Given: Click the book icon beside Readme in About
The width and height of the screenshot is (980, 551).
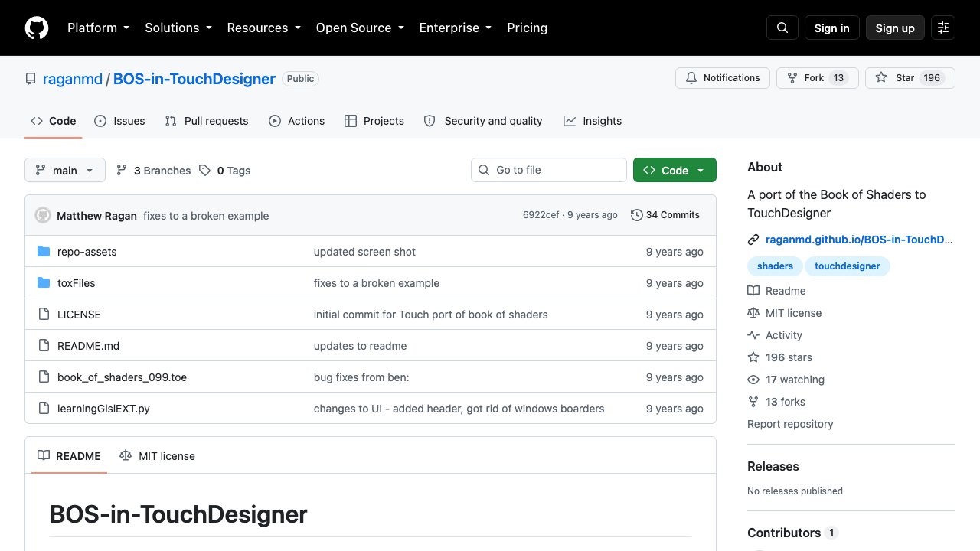Looking at the screenshot, I should (x=753, y=291).
